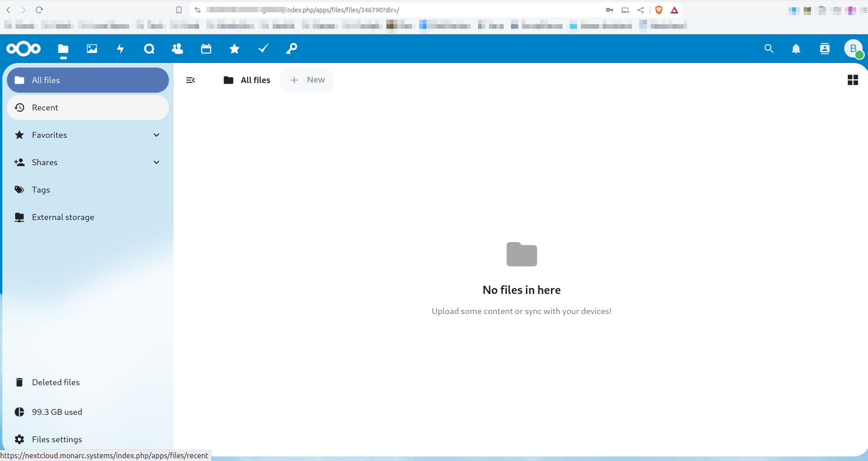
Task: Open Files settings
Action: pos(88,440)
